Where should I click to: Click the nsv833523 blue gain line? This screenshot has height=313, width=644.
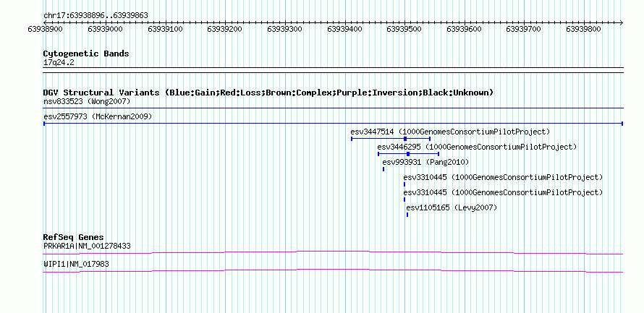(x=333, y=108)
